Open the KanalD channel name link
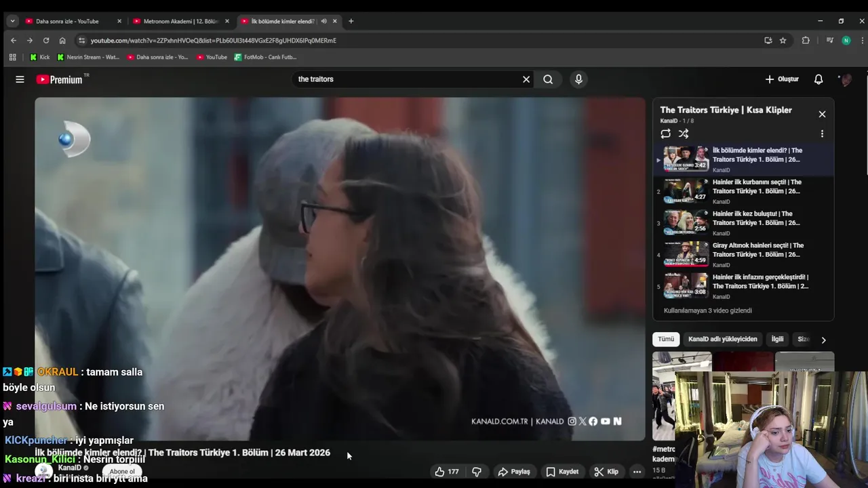The image size is (868, 488). 69,468
